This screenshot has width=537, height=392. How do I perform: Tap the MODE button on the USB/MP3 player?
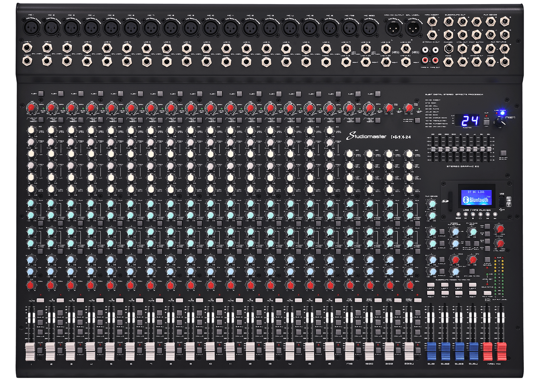[x=458, y=215]
